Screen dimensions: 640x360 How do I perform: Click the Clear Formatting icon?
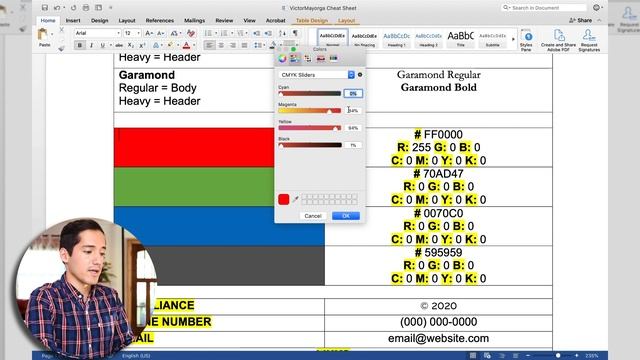click(191, 33)
